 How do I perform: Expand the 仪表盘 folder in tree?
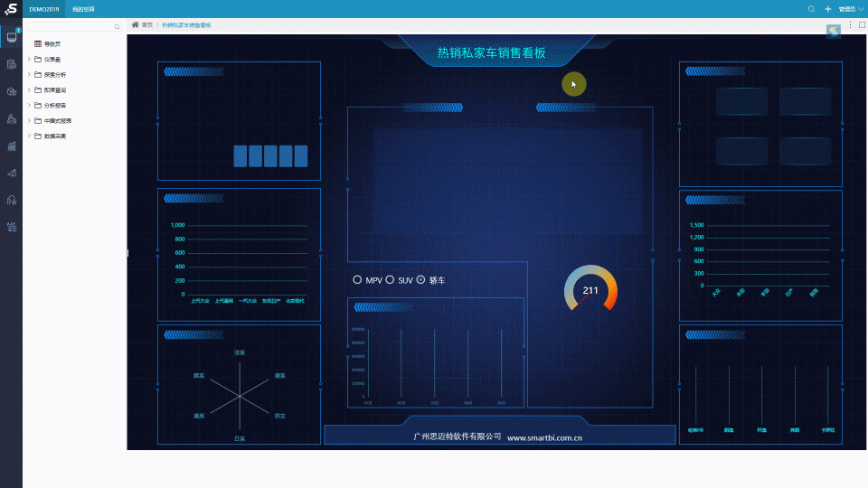[29, 59]
